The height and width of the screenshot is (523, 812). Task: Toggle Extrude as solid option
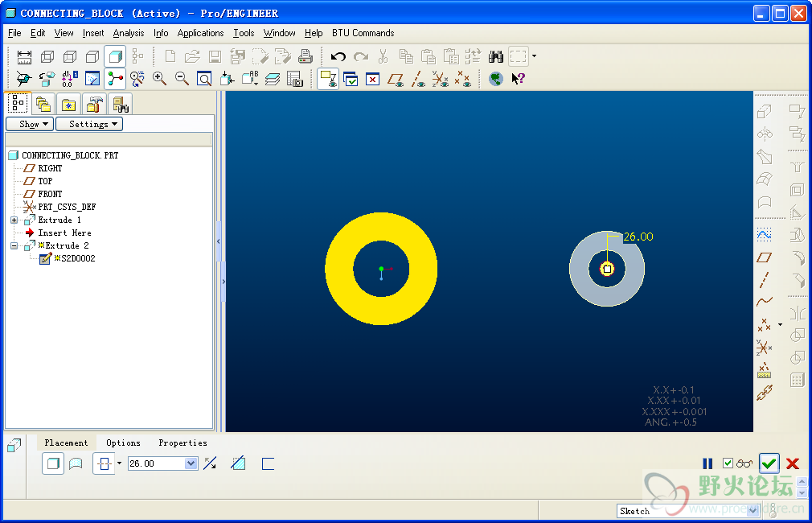click(x=53, y=463)
